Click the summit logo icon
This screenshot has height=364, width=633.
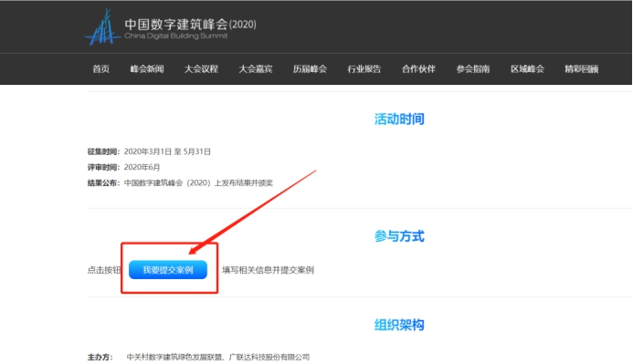click(x=102, y=27)
